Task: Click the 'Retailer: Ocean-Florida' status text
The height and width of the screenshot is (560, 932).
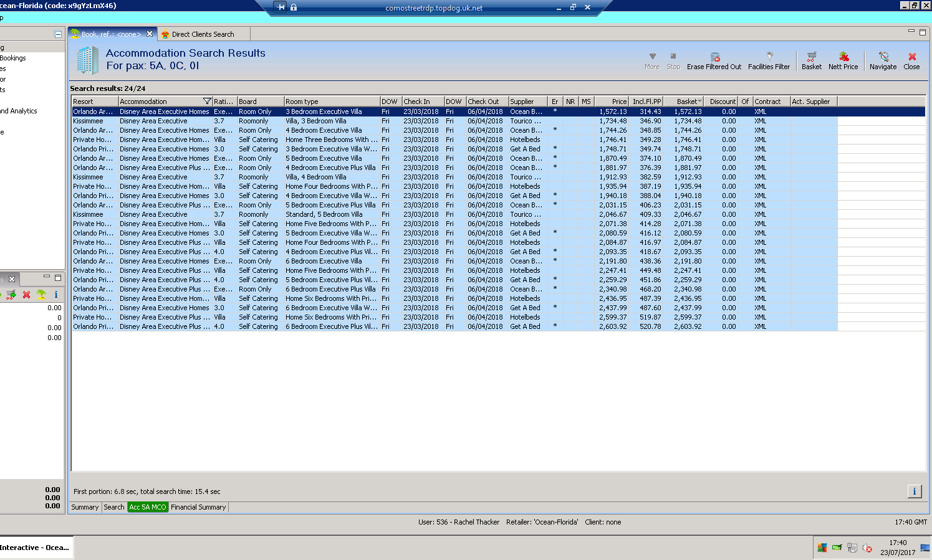Action: click(542, 522)
